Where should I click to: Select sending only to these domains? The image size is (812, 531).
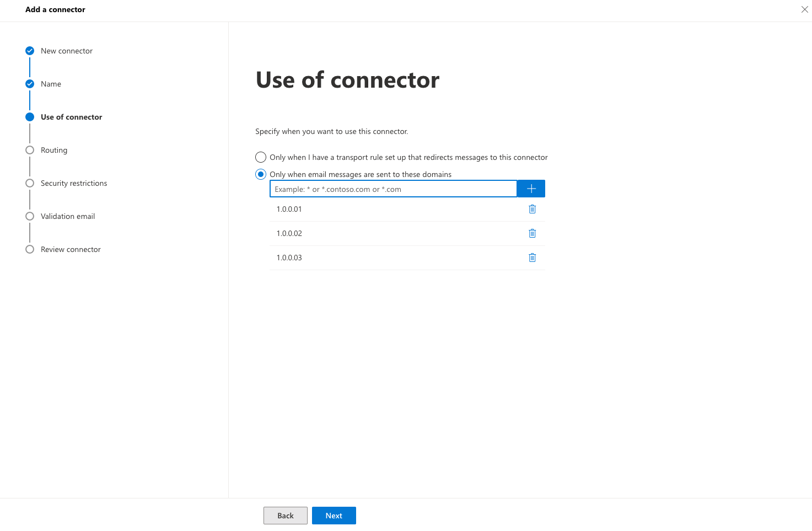tap(260, 174)
